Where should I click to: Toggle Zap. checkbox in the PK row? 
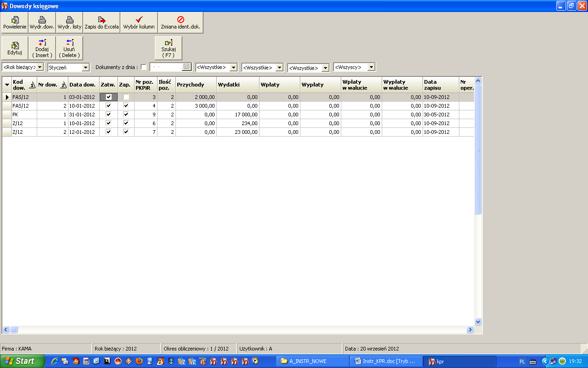click(x=126, y=115)
